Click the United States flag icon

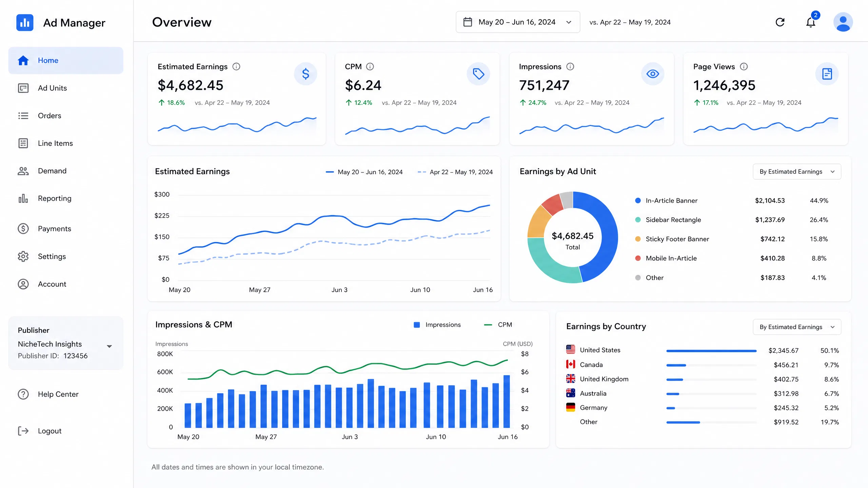(571, 350)
